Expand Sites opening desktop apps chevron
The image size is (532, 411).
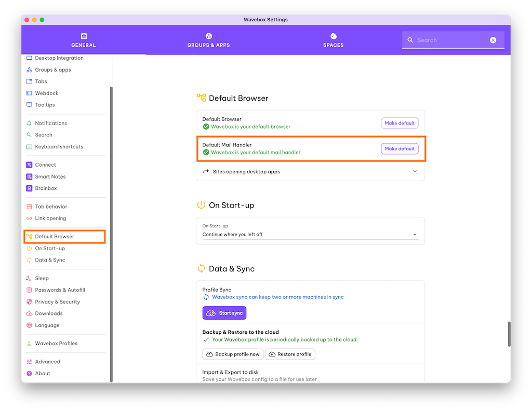coord(415,171)
